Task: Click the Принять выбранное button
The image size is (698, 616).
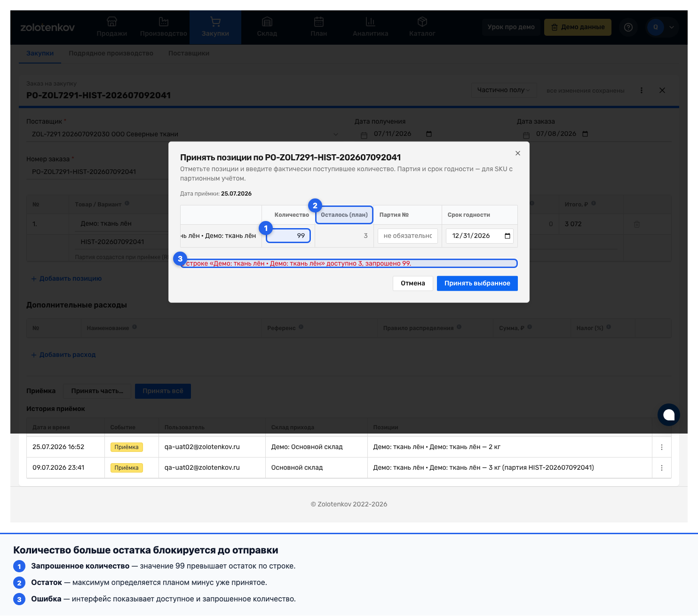Action: pyautogui.click(x=477, y=283)
